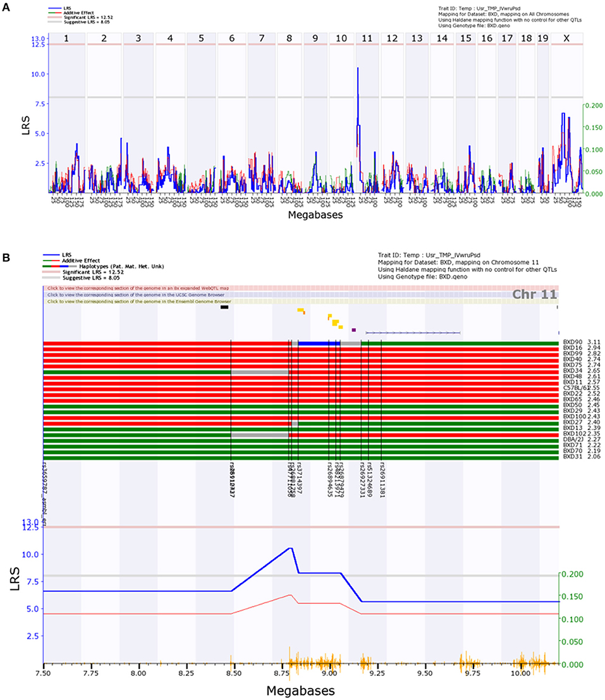Select chromosome 1 header in panel A

pyautogui.click(x=66, y=39)
